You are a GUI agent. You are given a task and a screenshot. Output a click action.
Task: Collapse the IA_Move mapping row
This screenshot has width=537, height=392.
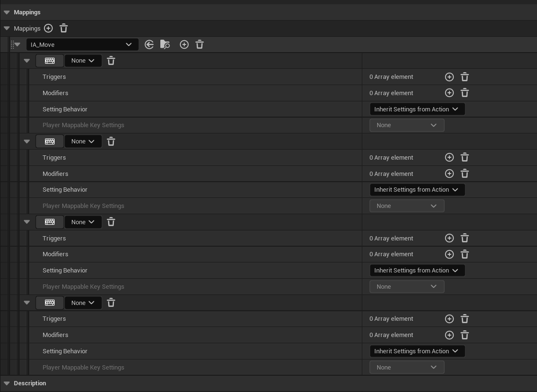tap(18, 44)
